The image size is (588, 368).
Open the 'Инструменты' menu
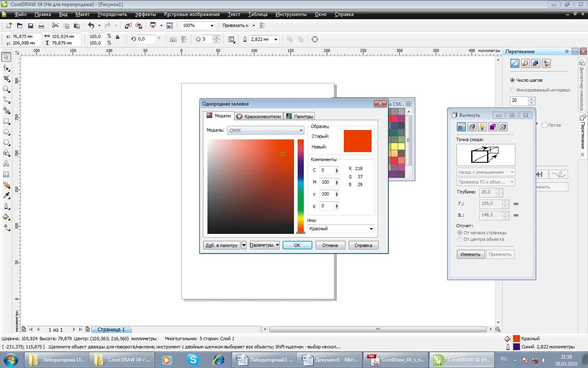pyautogui.click(x=291, y=14)
